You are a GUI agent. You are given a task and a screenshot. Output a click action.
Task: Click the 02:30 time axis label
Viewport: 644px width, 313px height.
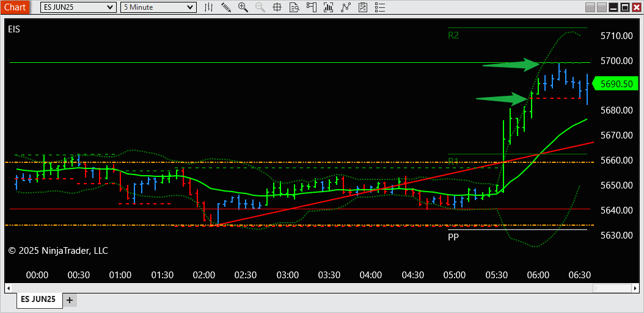coord(246,275)
